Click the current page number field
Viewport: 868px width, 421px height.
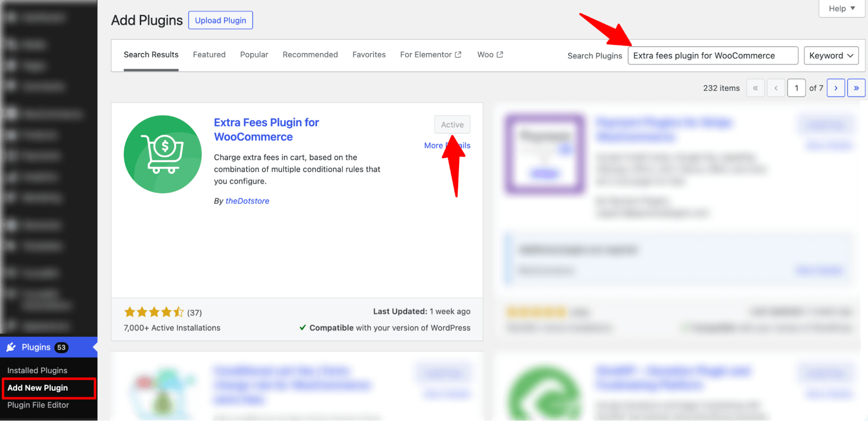[x=796, y=88]
